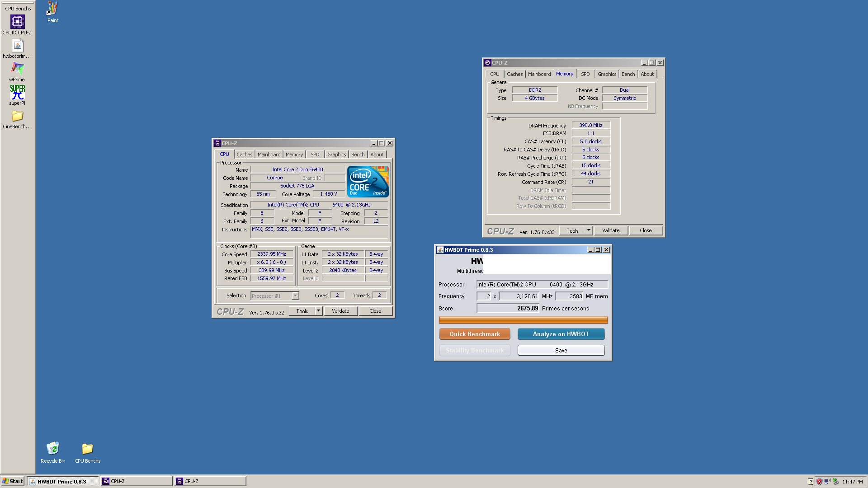This screenshot has height=488, width=868.
Task: Click Save in HWBOT Prime
Action: coord(561,350)
